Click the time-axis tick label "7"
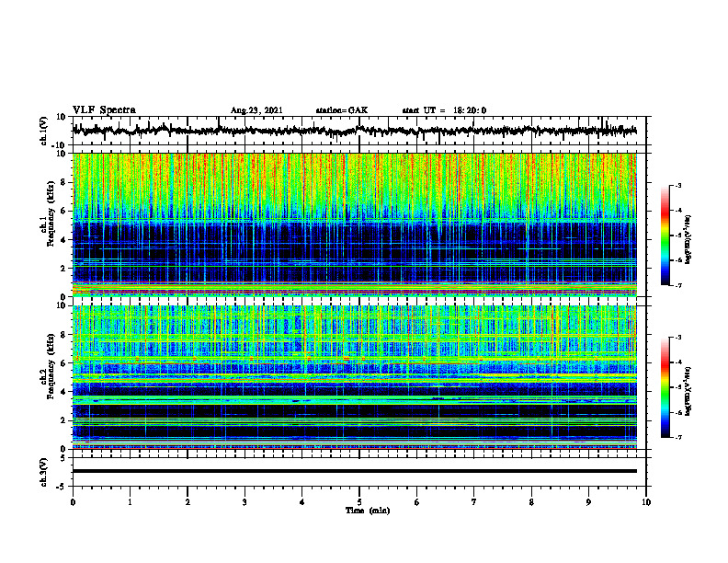The image size is (728, 563). (474, 502)
